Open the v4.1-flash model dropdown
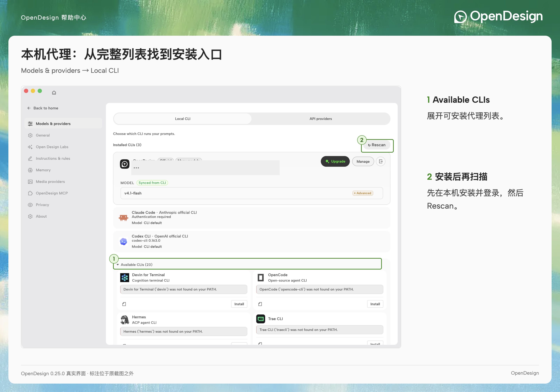The height and width of the screenshot is (392, 560). pyautogui.click(x=251, y=193)
